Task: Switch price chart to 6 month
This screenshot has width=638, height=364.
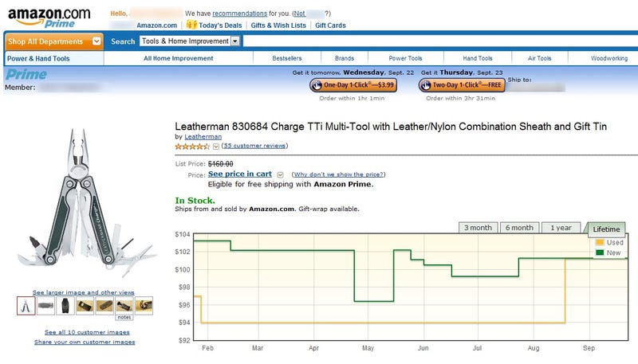Action: (519, 228)
